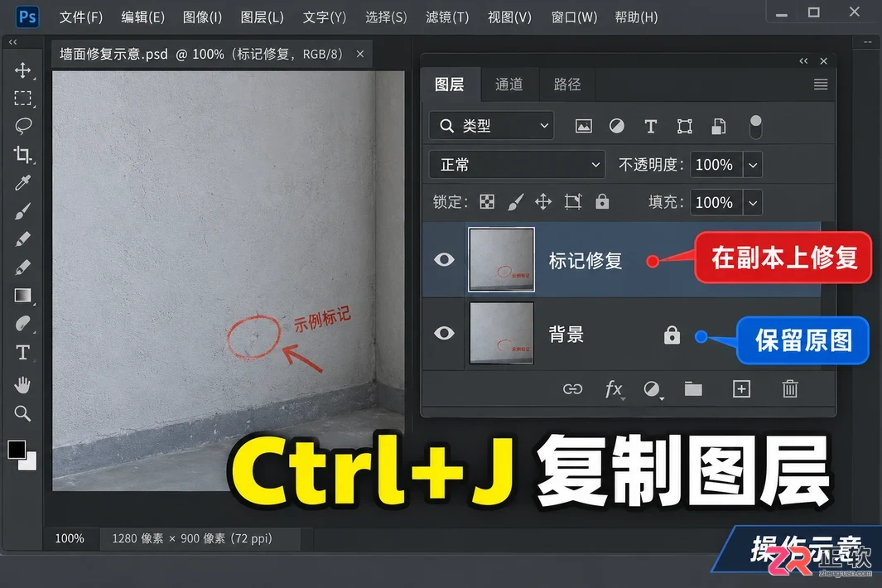Toggle lock image pixels brush icon
Image resolution: width=882 pixels, height=588 pixels.
(515, 201)
